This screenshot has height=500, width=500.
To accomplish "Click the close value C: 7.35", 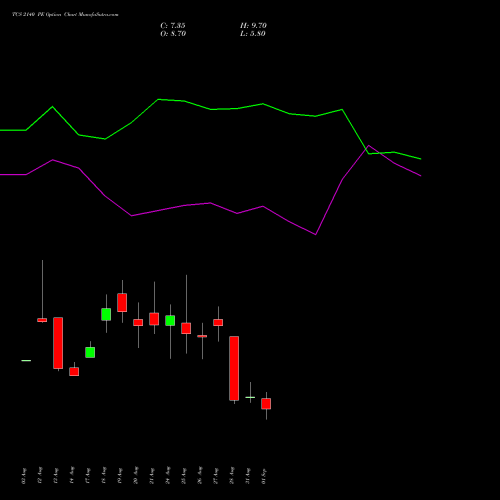I will 173,26.
